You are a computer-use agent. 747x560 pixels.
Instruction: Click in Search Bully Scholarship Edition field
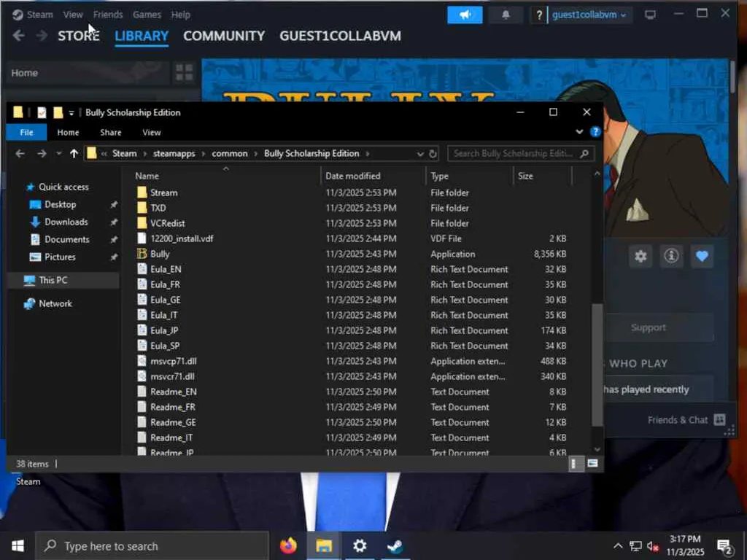tap(520, 154)
